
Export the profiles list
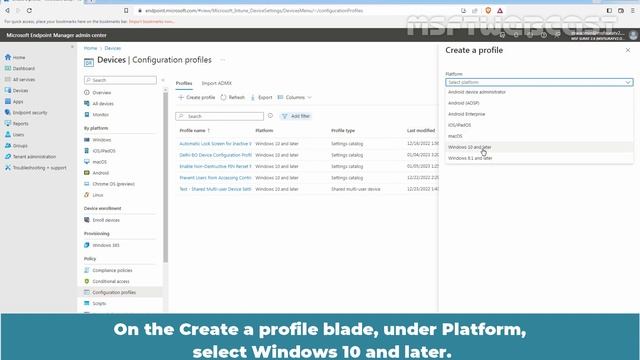(x=261, y=98)
